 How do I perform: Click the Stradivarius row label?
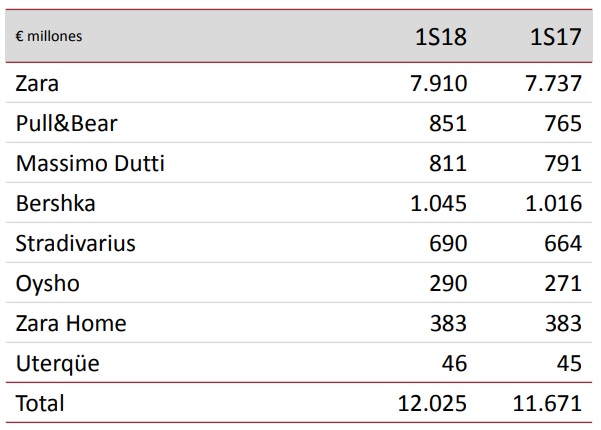point(75,244)
